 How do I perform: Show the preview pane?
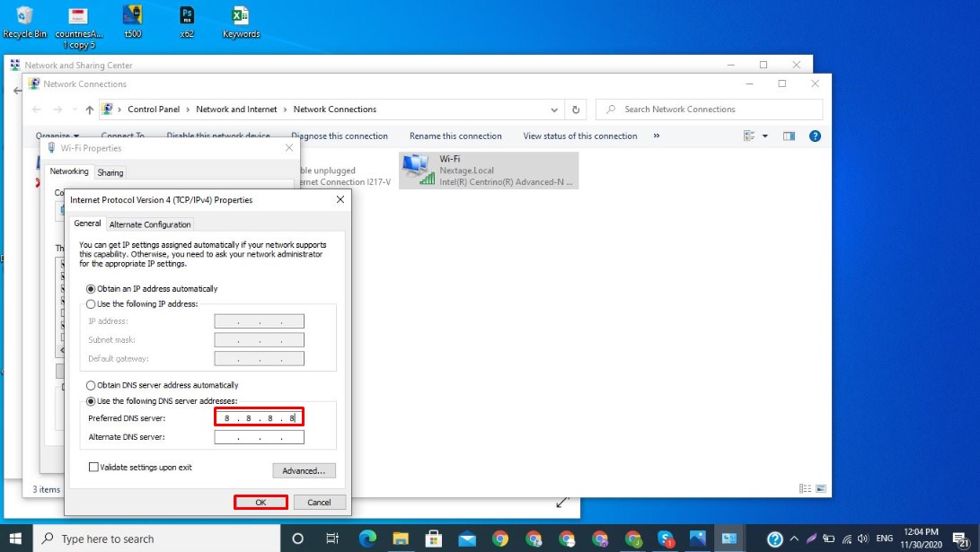click(x=789, y=136)
